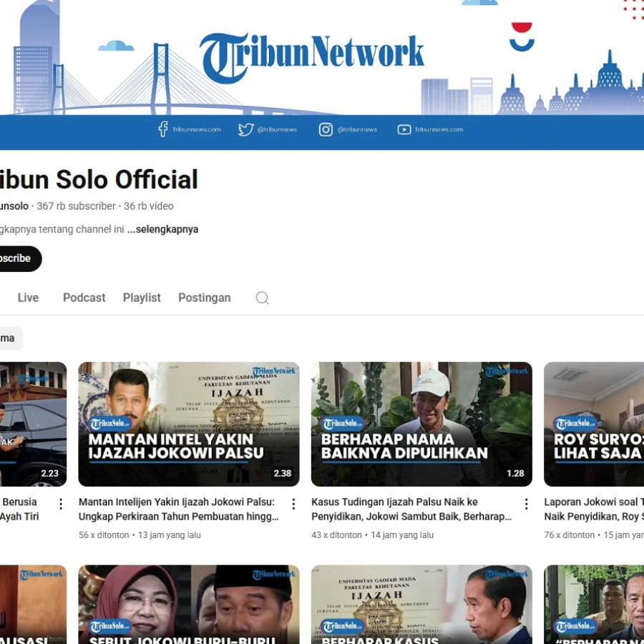
Task: Open Mantan Intel Yakin Ijazah Jokowi Palsu thumbnail
Action: 188,424
